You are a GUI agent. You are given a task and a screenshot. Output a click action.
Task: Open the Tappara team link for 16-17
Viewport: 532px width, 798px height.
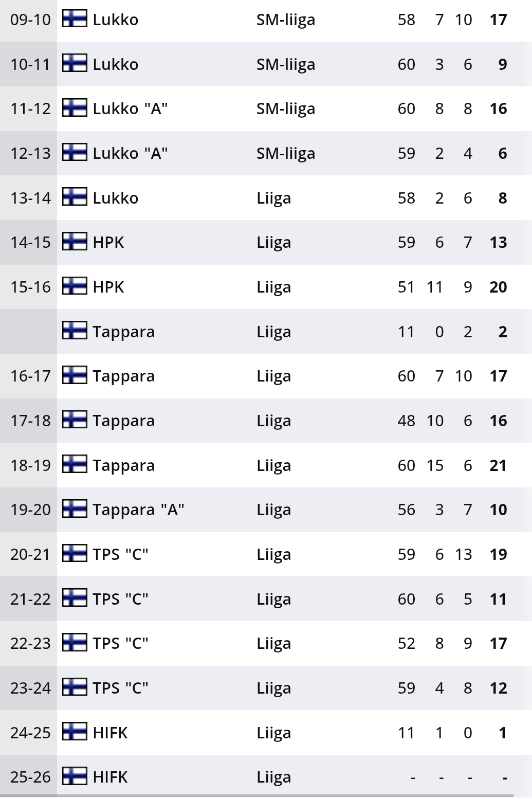tap(123, 376)
